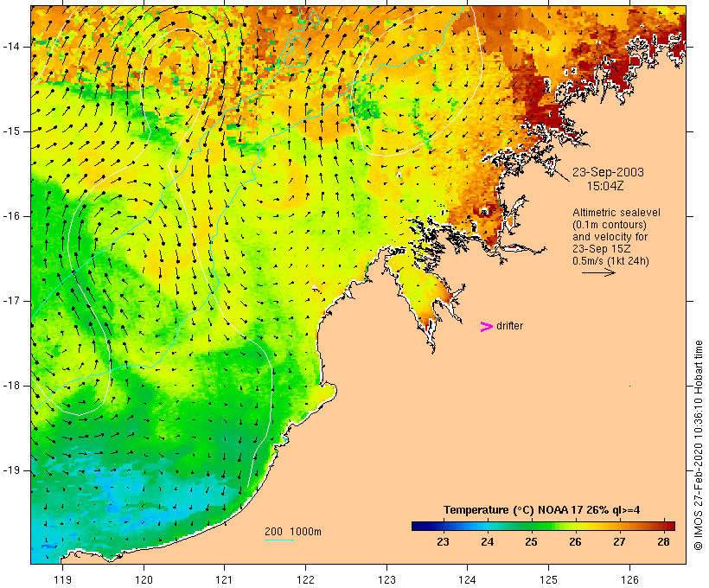Click the temperature colorbar gradient
Screen dimensions: 709x588
[543, 526]
